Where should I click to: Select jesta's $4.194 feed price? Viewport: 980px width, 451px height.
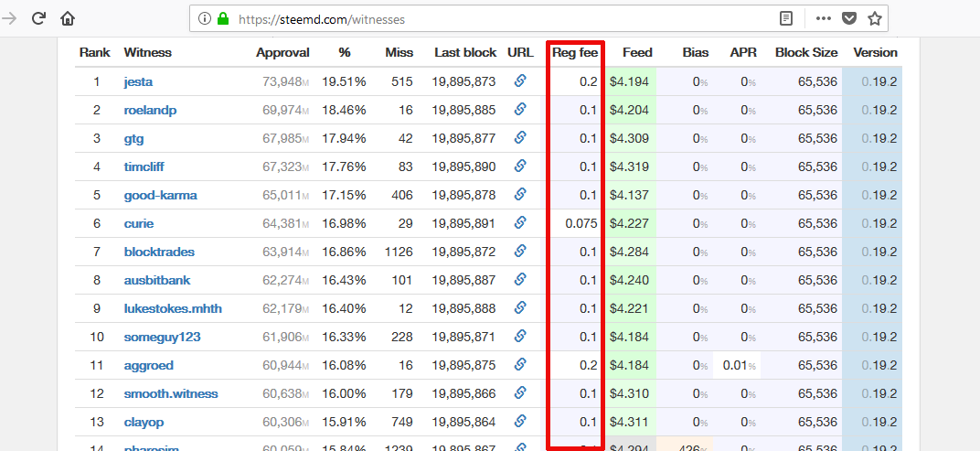point(629,82)
